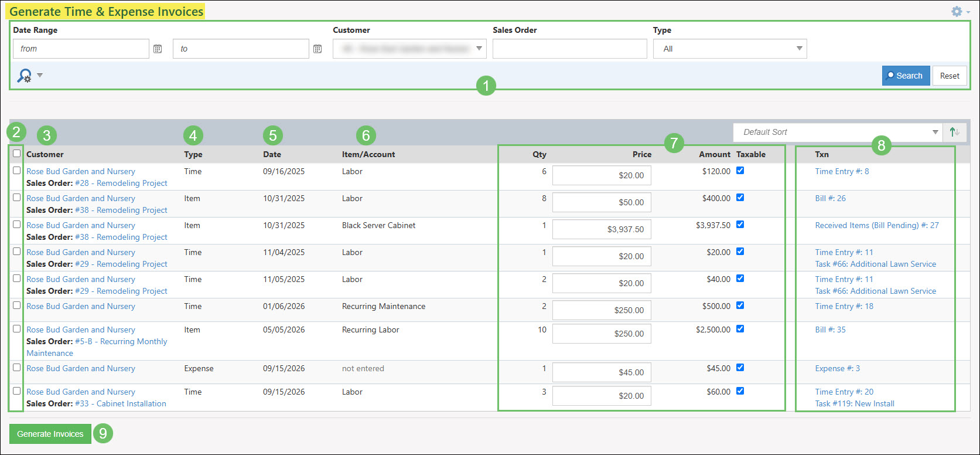Viewport: 980px width, 455px height.
Task: Uncheck Taxable on the $45.00 expense row
Action: pos(740,368)
